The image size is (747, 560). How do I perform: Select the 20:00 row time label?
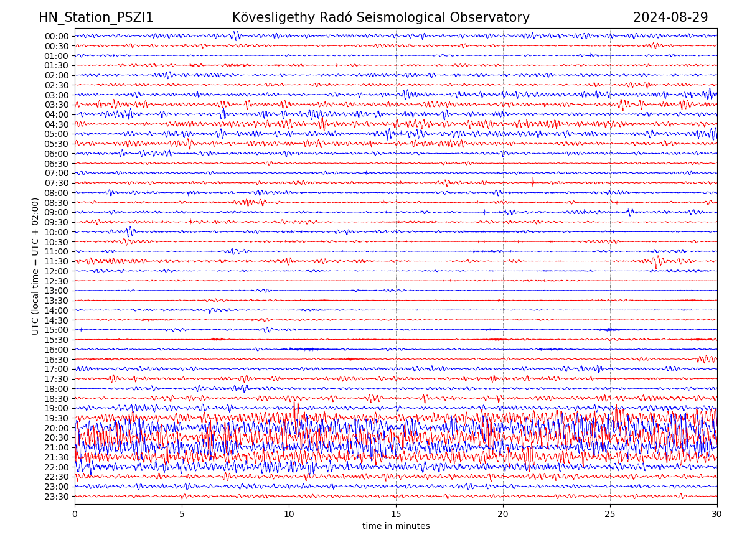pyautogui.click(x=57, y=428)
